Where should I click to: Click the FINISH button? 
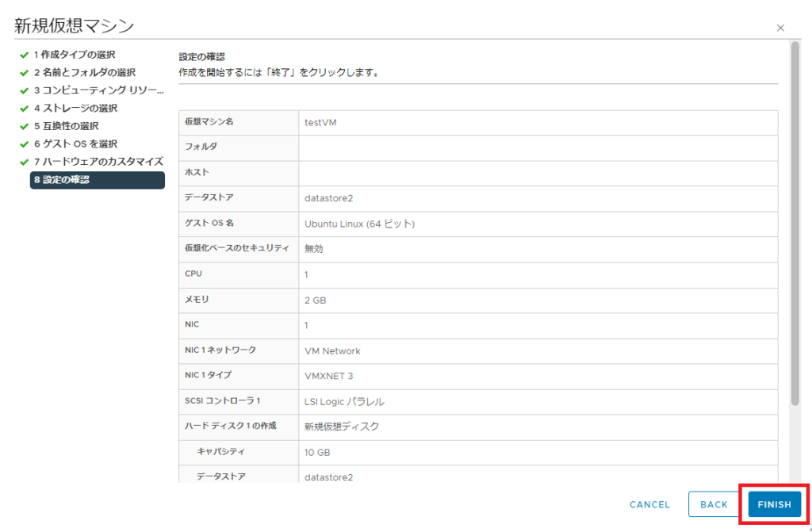pyautogui.click(x=774, y=504)
